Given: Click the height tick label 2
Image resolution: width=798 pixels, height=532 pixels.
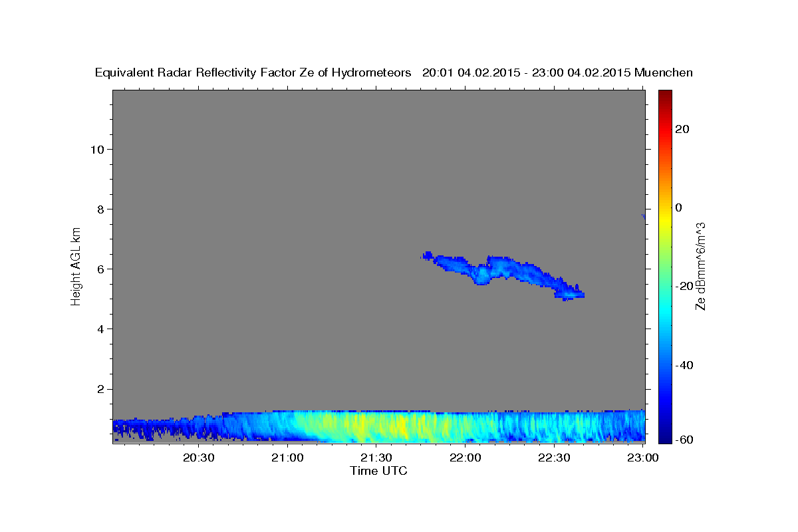Looking at the screenshot, I should tap(101, 389).
